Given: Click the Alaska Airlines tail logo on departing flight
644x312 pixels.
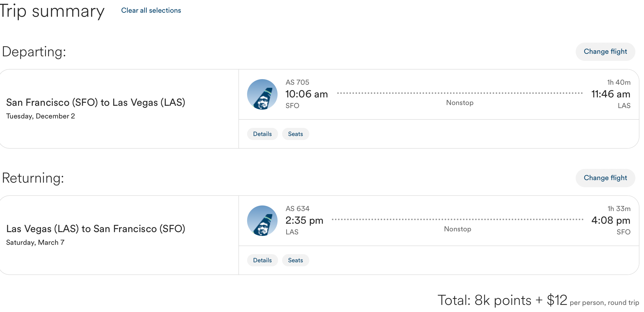Looking at the screenshot, I should pos(262,94).
